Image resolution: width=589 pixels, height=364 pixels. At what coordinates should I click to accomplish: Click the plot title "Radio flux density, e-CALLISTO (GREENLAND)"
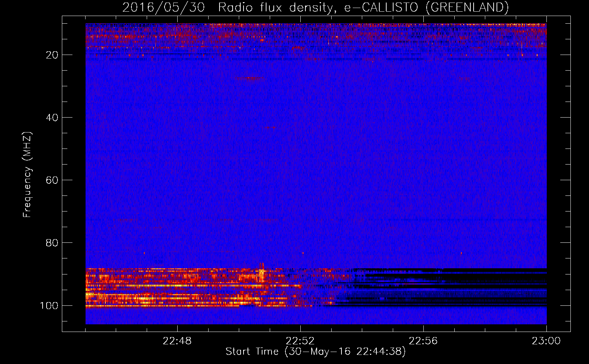pyautogui.click(x=363, y=7)
